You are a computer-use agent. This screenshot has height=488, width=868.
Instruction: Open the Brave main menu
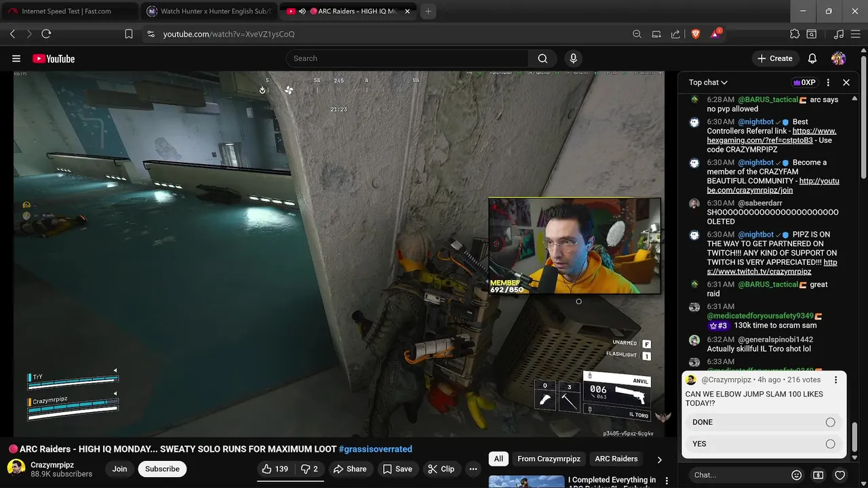coord(856,34)
